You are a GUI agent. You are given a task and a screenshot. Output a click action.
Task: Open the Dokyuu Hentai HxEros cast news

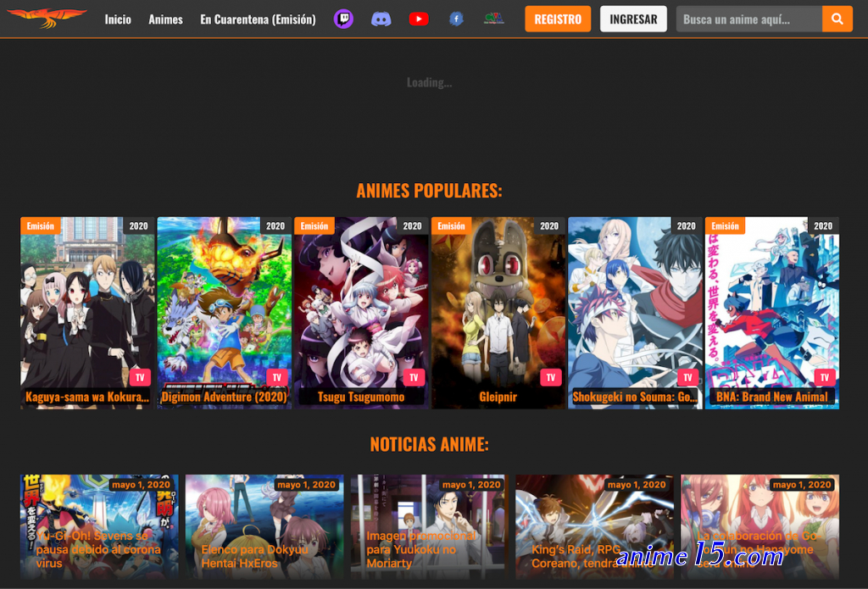[x=264, y=527]
